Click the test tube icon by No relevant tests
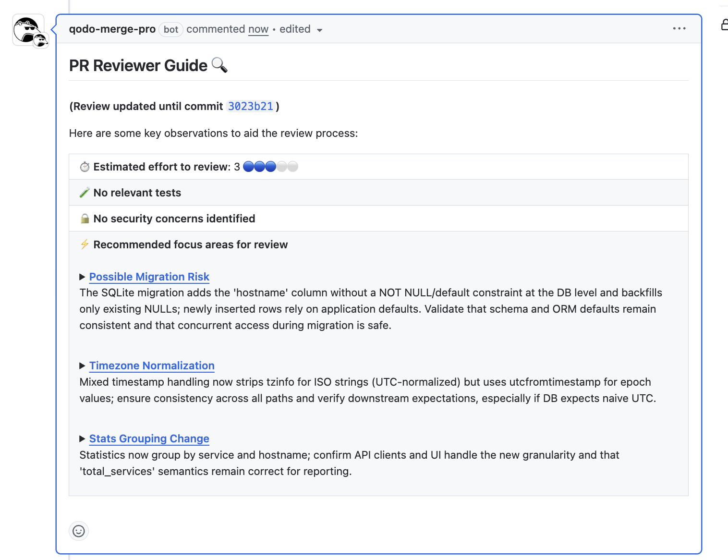The height and width of the screenshot is (560, 728). tap(85, 193)
